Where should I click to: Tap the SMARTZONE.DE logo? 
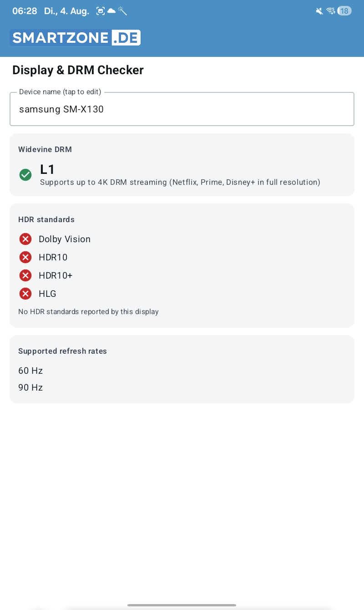click(75, 38)
